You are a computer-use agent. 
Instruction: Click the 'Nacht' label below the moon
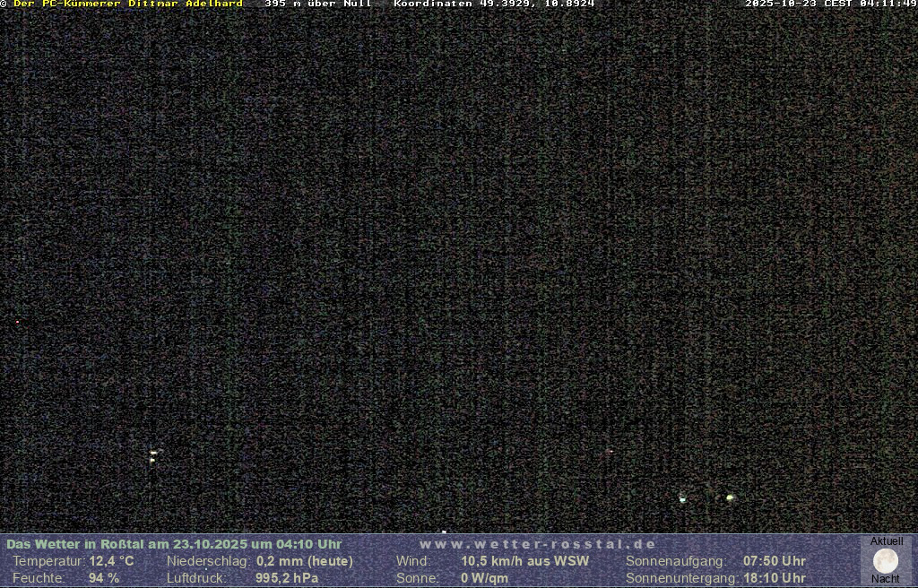coord(886,579)
